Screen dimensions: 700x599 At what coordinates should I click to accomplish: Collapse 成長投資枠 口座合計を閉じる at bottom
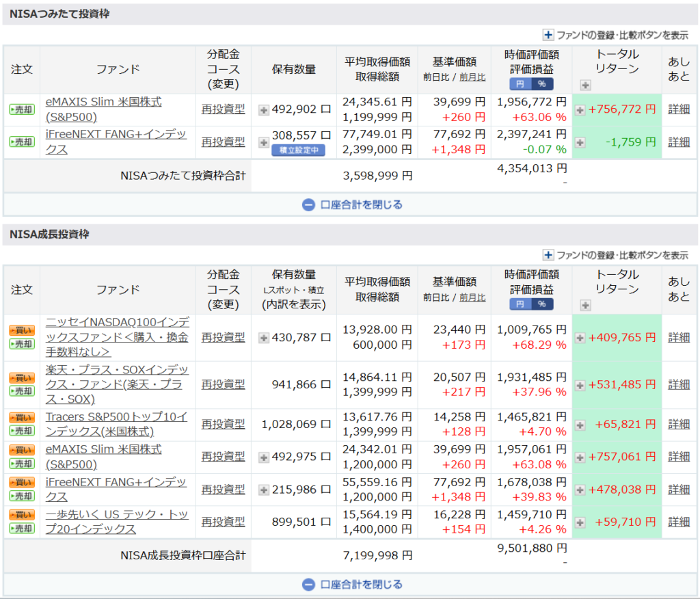[353, 585]
